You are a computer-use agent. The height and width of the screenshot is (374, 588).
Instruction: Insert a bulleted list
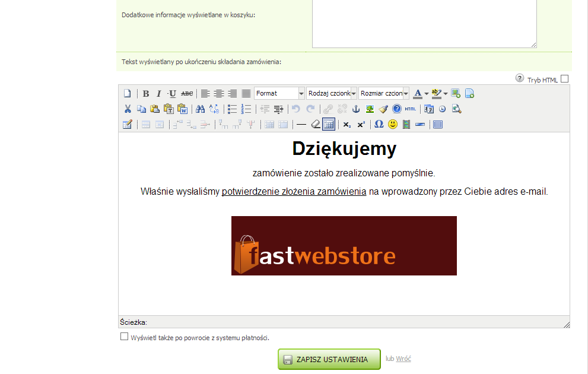point(232,109)
